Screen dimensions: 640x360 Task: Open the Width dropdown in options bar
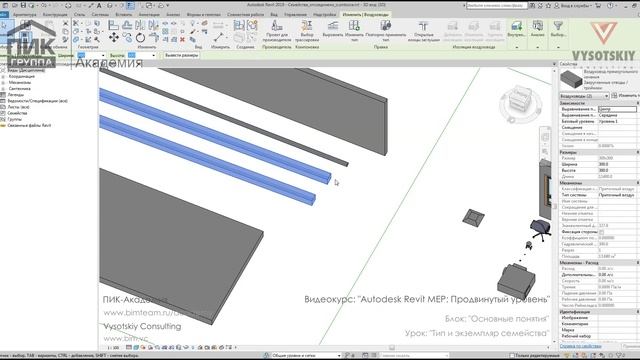pos(103,55)
